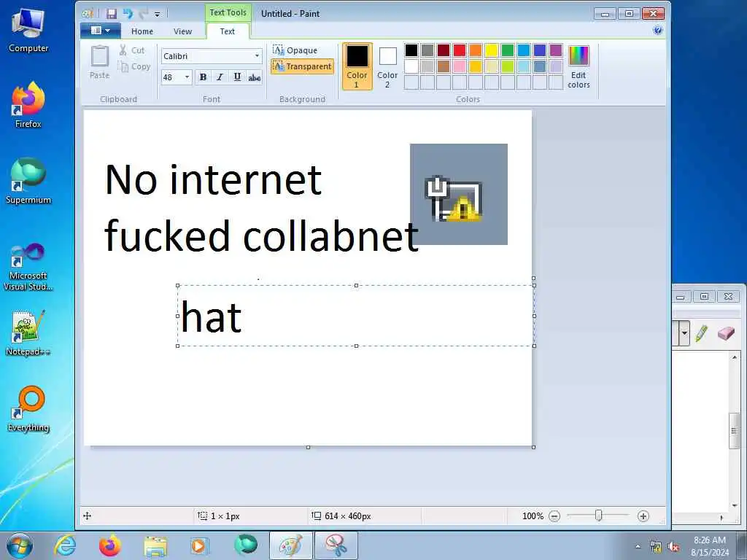Viewport: 747px width, 560px height.
Task: Select the Color 2 button
Action: pyautogui.click(x=387, y=66)
